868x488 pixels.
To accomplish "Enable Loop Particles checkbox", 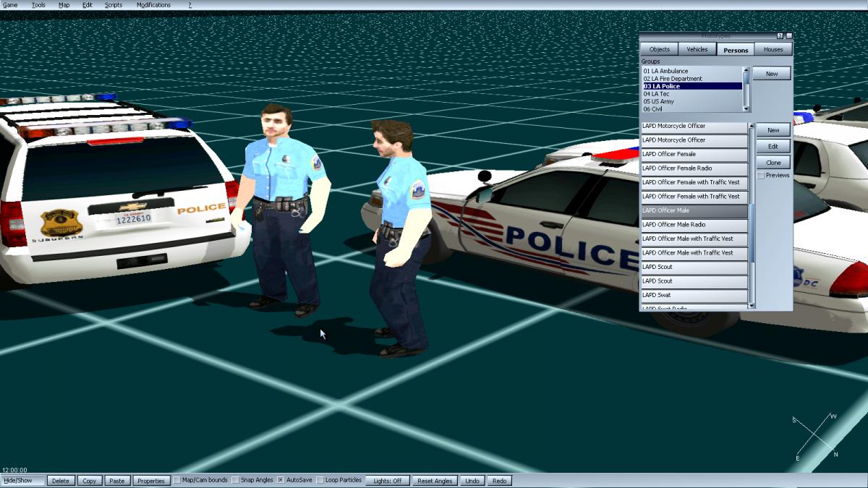I will [320, 481].
